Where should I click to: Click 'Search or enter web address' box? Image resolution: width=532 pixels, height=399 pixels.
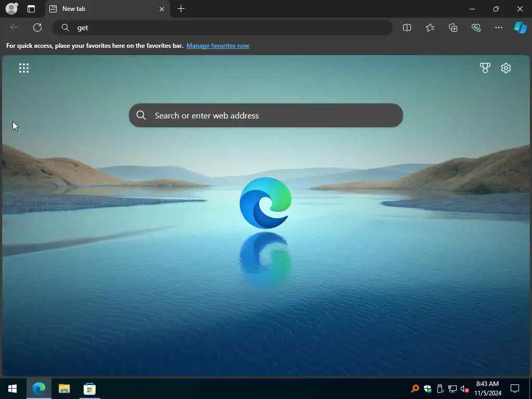pyautogui.click(x=266, y=115)
